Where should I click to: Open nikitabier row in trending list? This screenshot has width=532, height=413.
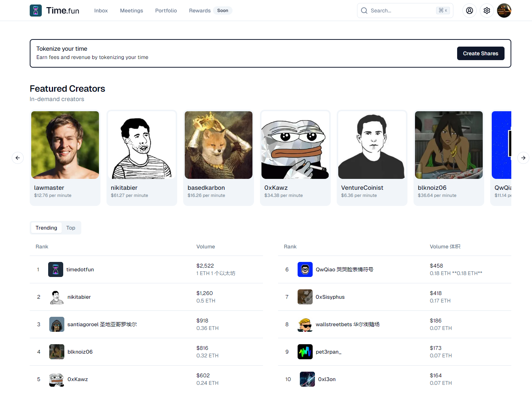click(79, 297)
